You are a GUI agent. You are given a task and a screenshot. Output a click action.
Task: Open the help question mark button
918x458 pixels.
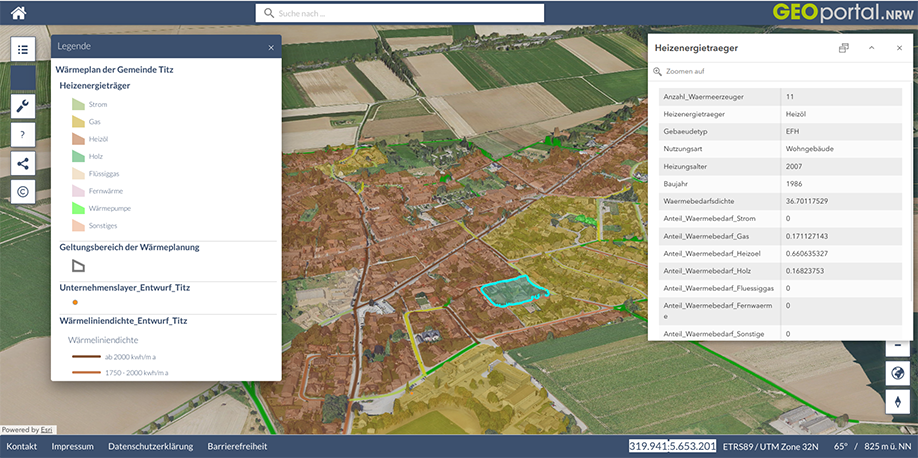pos(23,134)
